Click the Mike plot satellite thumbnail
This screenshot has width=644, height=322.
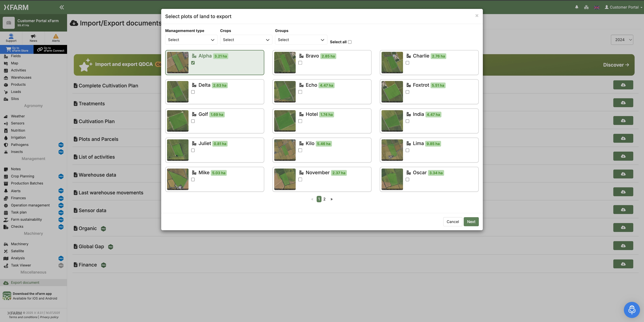pyautogui.click(x=177, y=179)
